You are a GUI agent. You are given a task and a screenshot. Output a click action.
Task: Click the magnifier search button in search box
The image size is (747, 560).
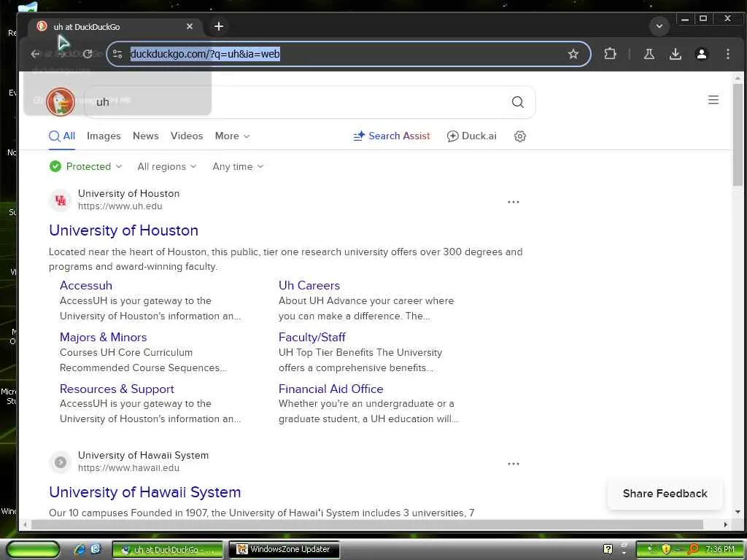pos(517,102)
